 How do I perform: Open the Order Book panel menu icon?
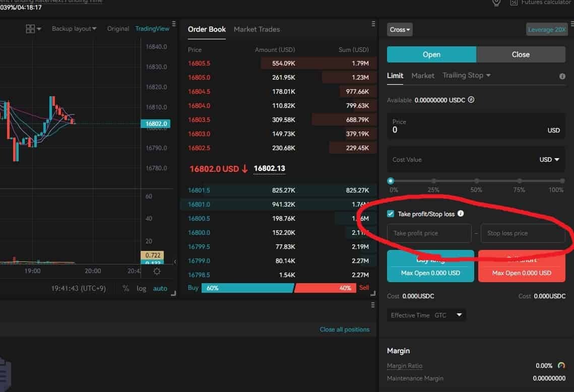373,24
